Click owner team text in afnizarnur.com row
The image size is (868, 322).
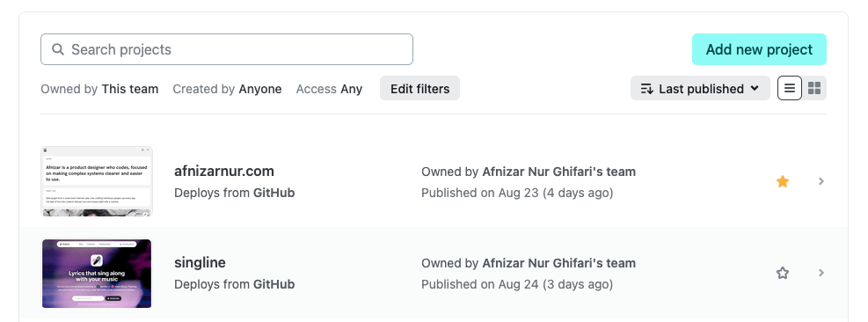pos(529,172)
